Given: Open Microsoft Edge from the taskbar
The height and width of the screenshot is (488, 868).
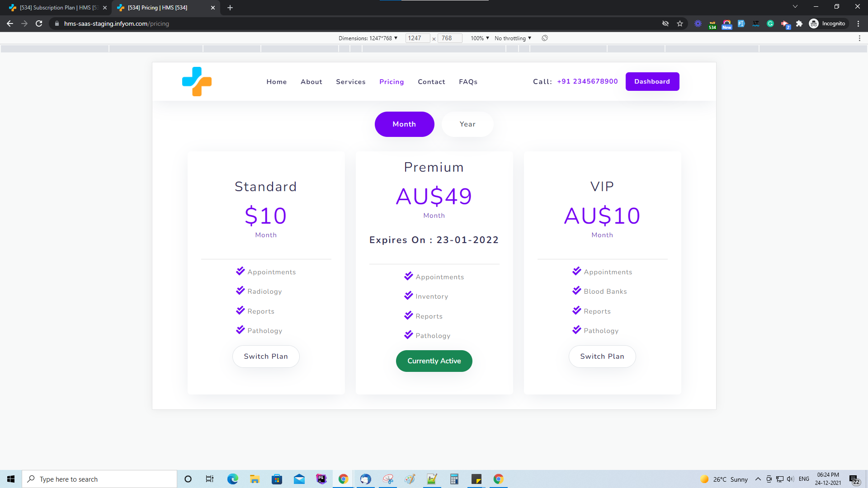Looking at the screenshot, I should (x=232, y=479).
